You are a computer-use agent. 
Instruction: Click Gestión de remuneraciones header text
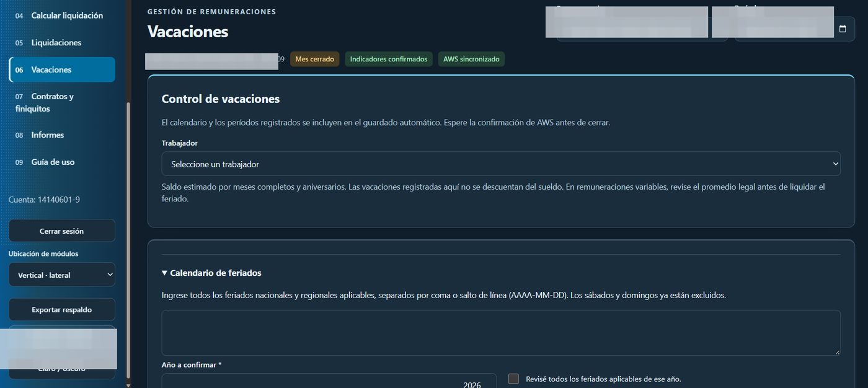(x=211, y=12)
